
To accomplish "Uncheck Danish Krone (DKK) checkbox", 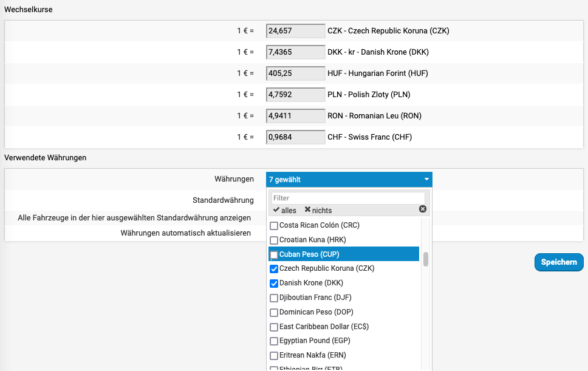I will tap(275, 283).
